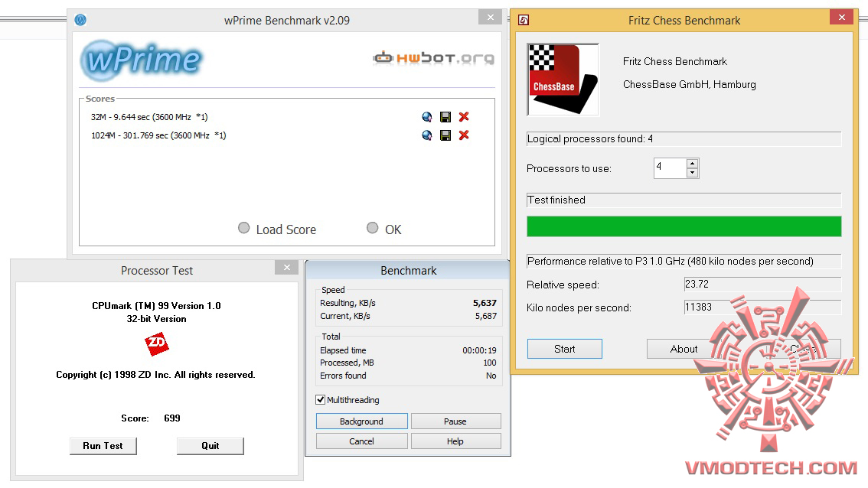Save the 1024M score with floppy icon
Viewport: 868px width, 488px height.
[x=445, y=135]
